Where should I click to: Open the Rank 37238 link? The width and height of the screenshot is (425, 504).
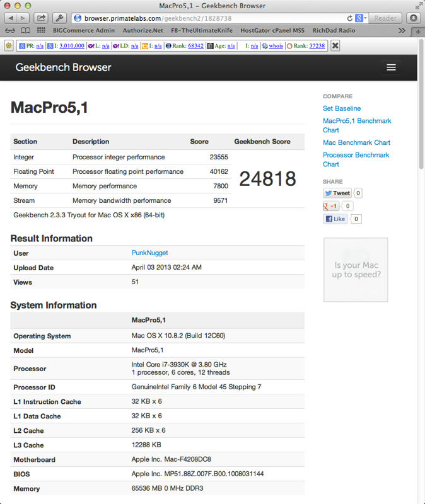[317, 46]
